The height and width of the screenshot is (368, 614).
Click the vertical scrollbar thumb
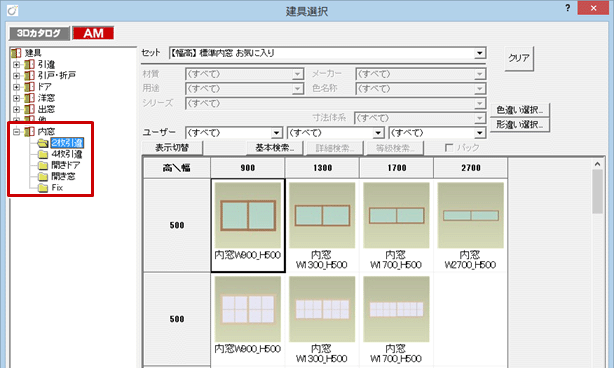pos(597,191)
